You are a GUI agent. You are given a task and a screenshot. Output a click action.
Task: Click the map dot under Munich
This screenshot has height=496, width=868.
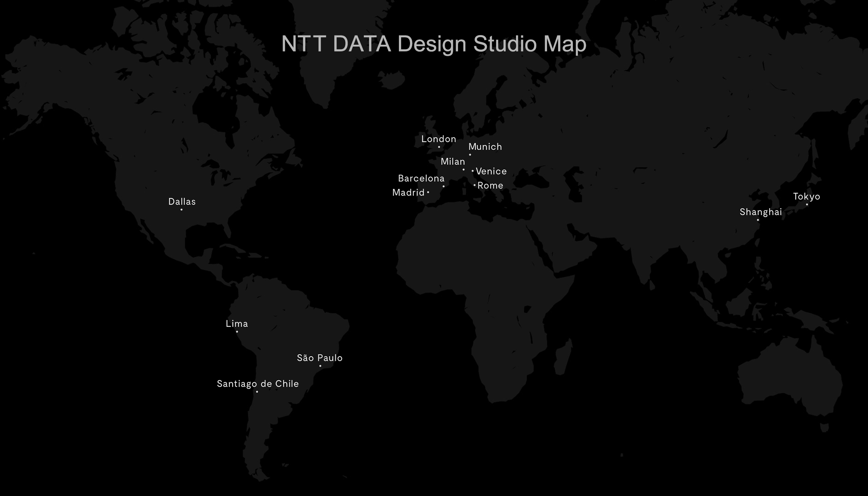[470, 155]
